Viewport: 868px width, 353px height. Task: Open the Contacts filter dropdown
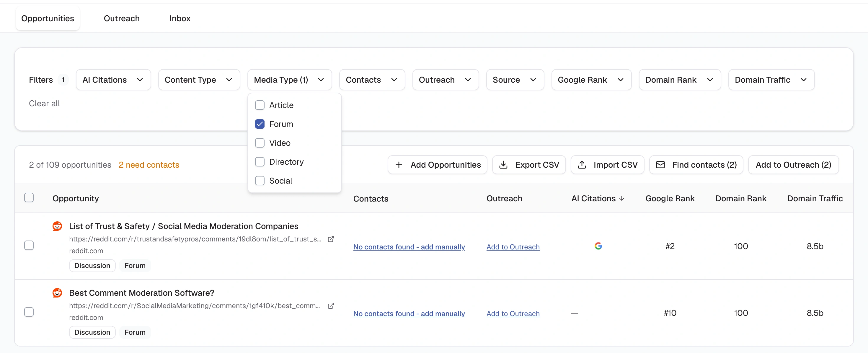[x=372, y=80]
